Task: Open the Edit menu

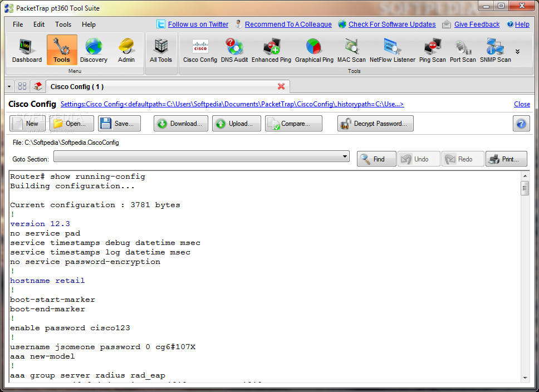Action: [x=39, y=24]
